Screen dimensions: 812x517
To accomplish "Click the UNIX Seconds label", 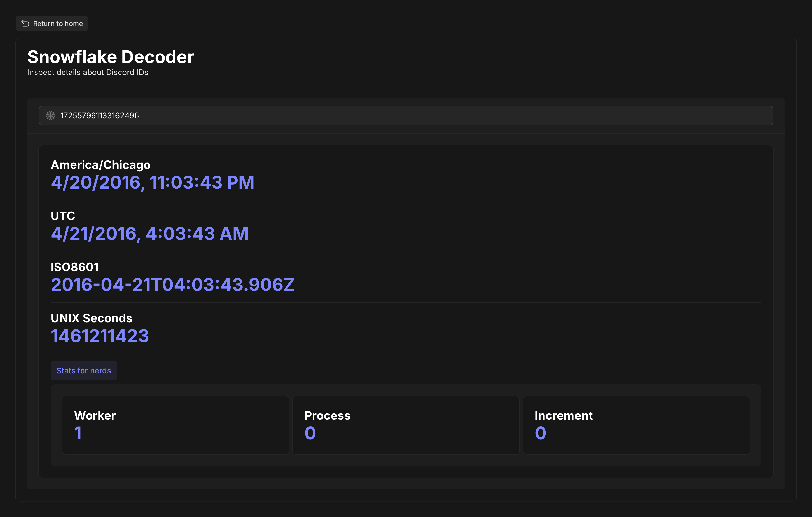I will coord(91,318).
